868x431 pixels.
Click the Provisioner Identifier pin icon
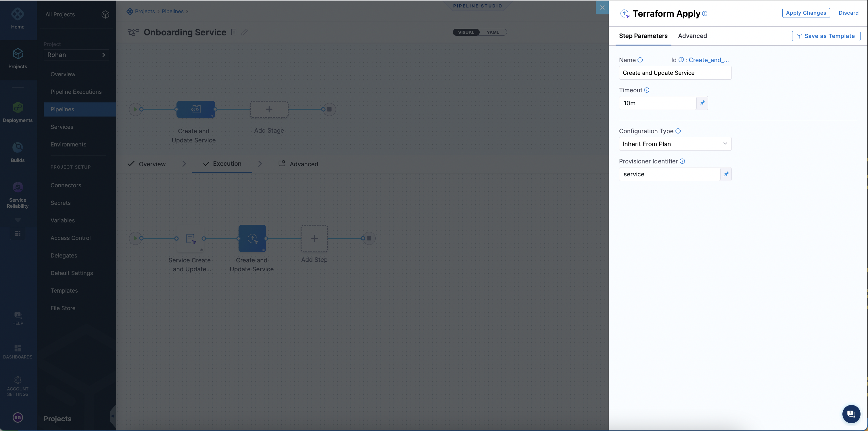pos(726,174)
